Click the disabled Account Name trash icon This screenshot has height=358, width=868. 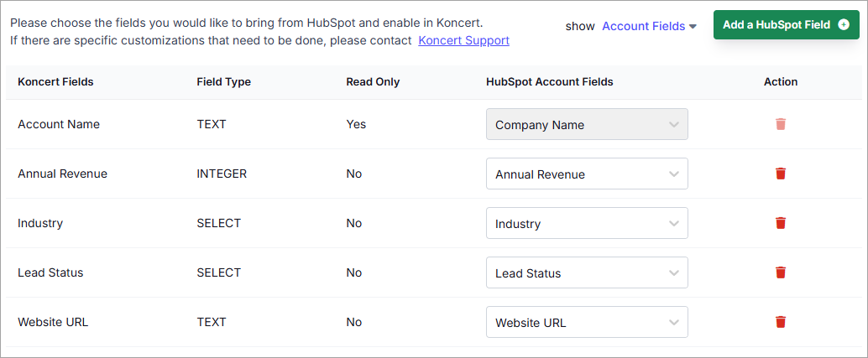pyautogui.click(x=781, y=124)
